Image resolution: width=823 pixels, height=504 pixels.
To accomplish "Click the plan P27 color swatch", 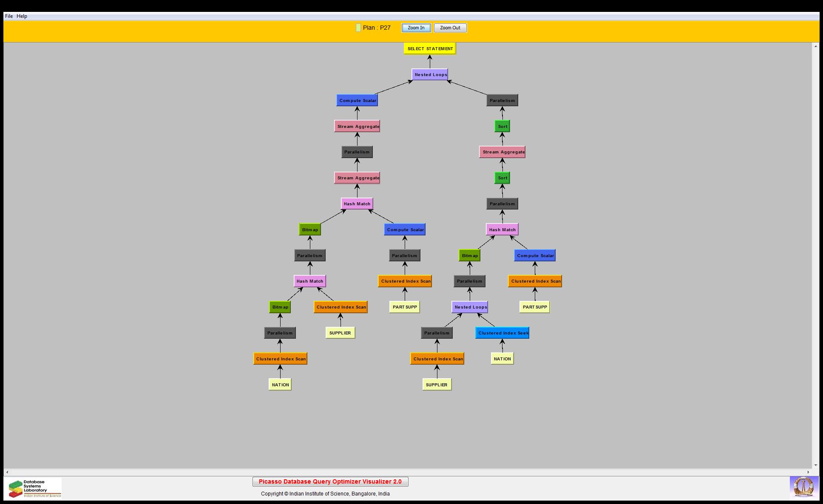I will (358, 28).
